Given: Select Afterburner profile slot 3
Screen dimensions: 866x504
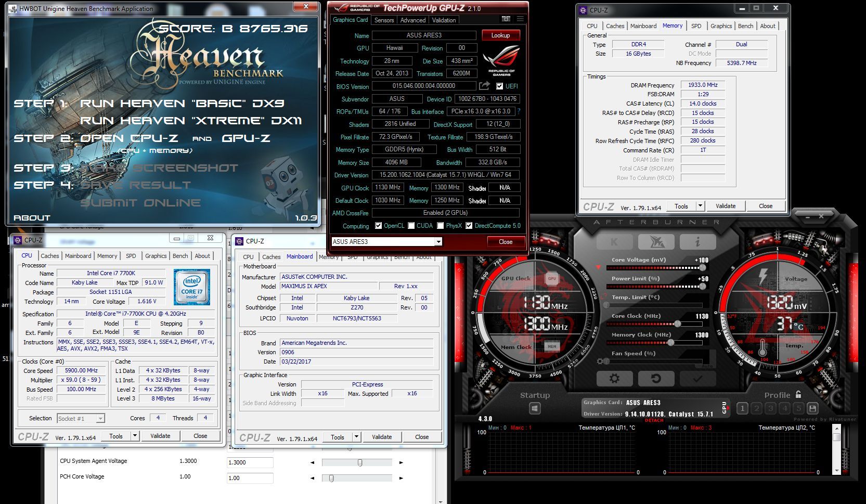Looking at the screenshot, I should [x=771, y=408].
